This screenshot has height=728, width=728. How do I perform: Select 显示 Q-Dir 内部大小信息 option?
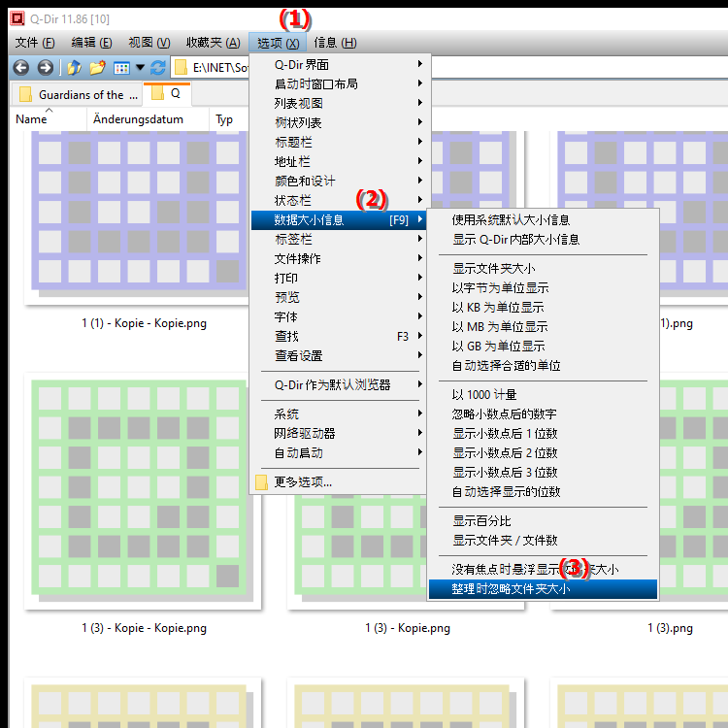tap(543, 239)
